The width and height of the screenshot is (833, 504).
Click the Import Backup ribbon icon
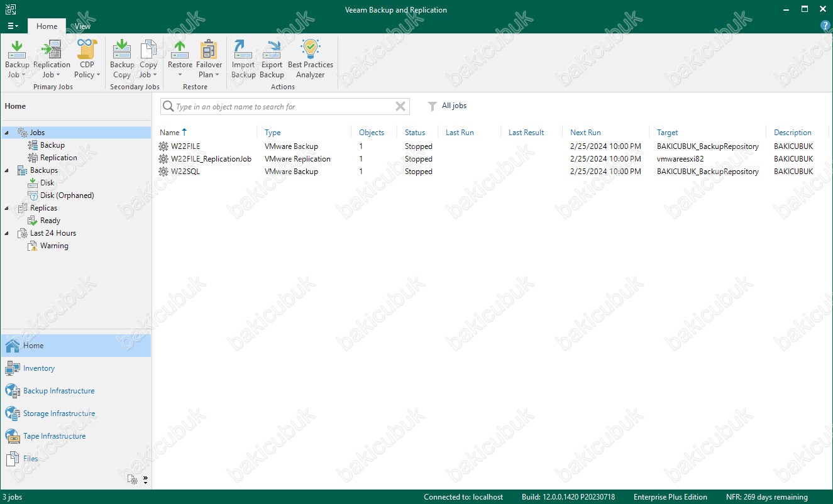click(243, 49)
